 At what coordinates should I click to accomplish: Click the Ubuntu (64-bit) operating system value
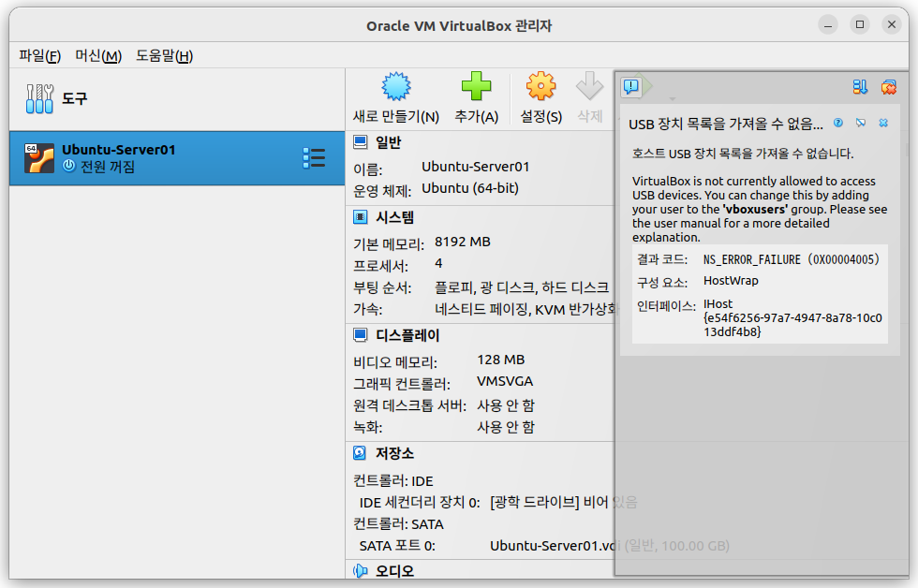point(470,188)
